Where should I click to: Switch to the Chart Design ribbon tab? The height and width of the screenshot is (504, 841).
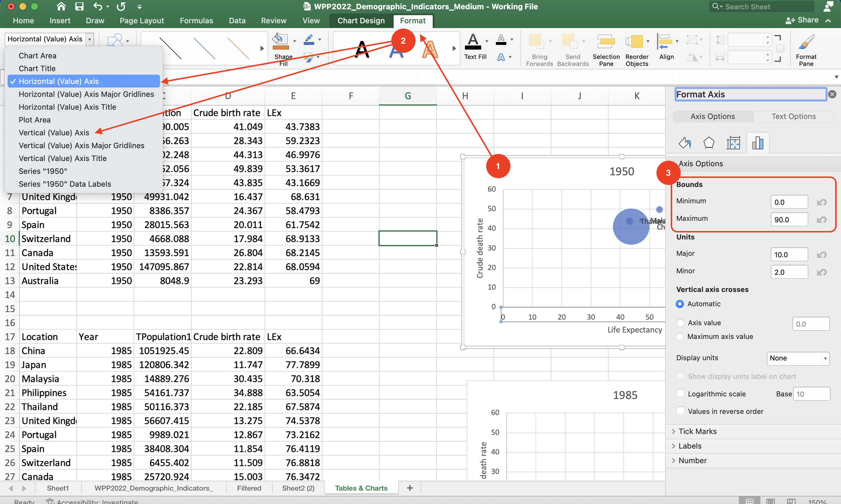coord(361,20)
